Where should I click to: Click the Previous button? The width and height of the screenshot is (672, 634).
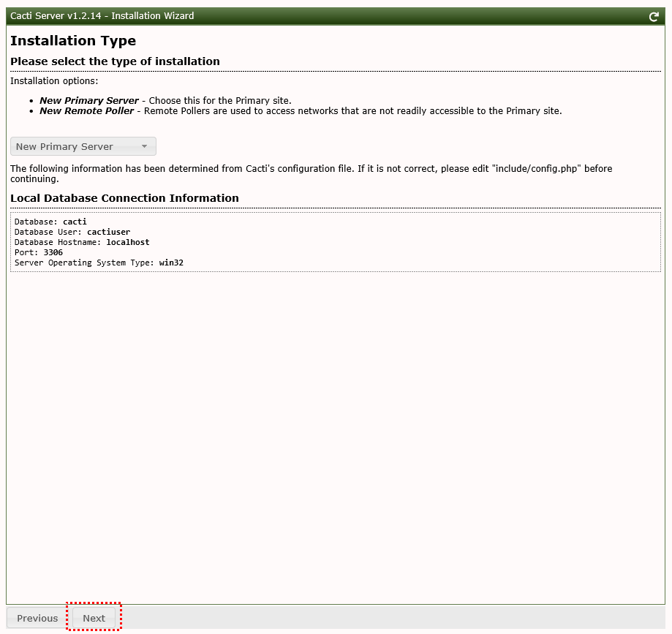coord(37,618)
